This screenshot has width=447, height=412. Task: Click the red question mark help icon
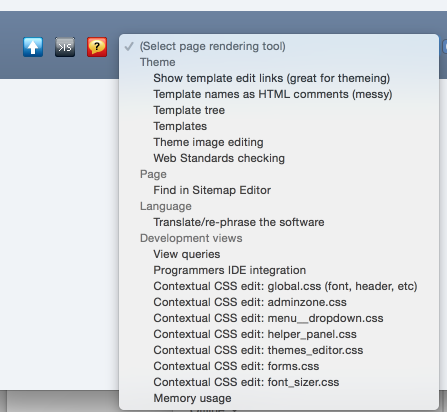[x=97, y=47]
